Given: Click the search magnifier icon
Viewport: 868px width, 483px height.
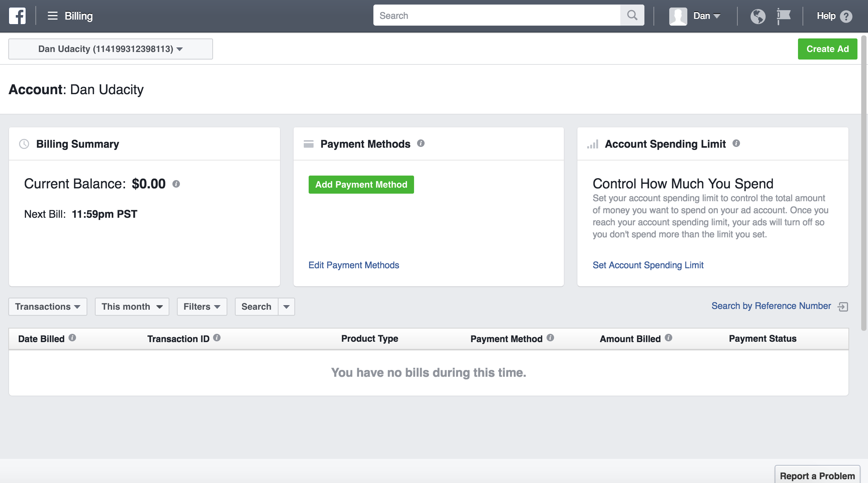Looking at the screenshot, I should coord(632,15).
